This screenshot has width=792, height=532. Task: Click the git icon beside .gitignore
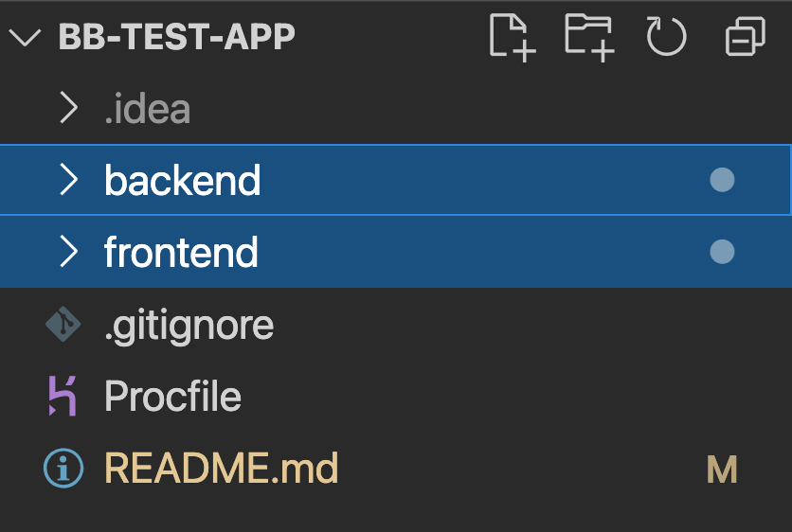[x=63, y=324]
